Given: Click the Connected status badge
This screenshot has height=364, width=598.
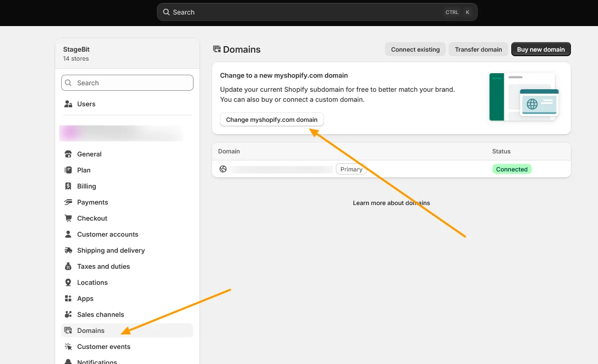Looking at the screenshot, I should pyautogui.click(x=511, y=169).
